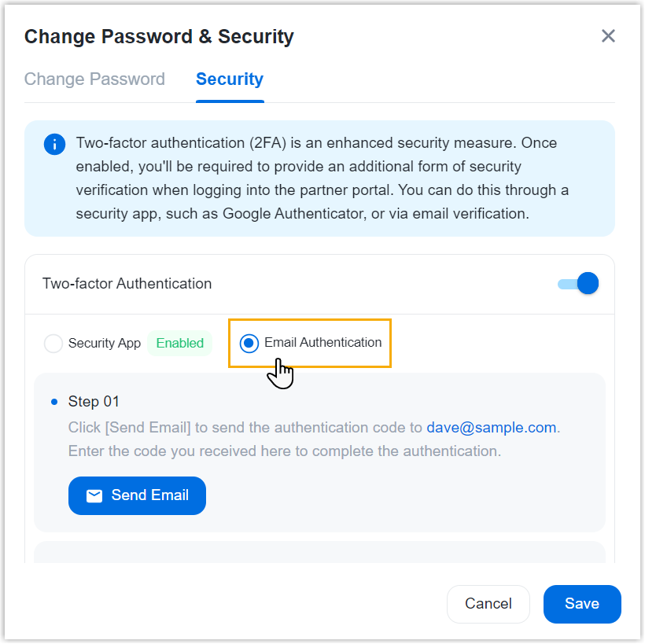Click the blue bullet beside Step 01
This screenshot has width=645, height=644.
54,402
